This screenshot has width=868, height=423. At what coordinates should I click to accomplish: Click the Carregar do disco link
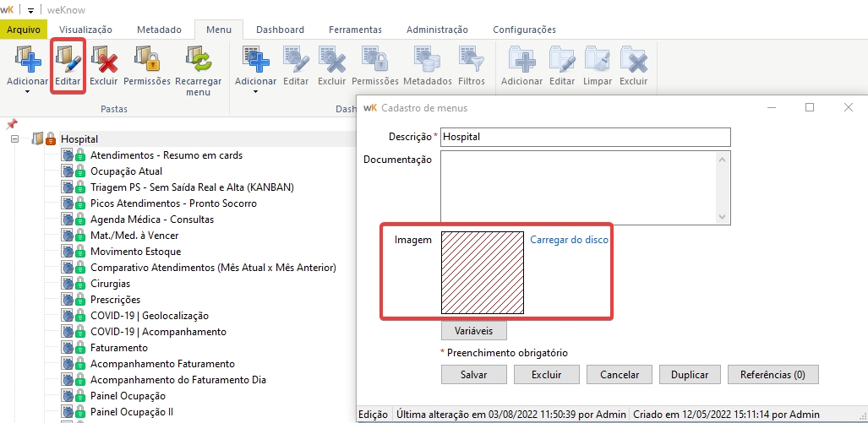569,240
